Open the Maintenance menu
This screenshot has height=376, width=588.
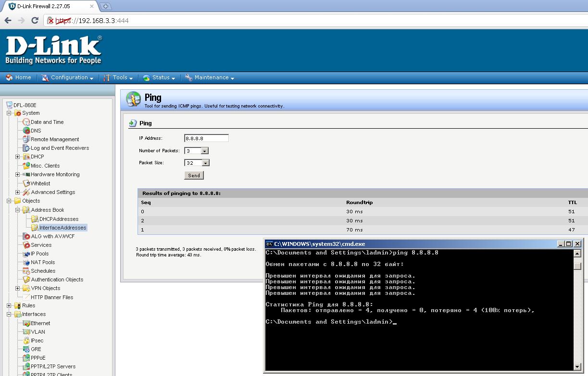[211, 78]
